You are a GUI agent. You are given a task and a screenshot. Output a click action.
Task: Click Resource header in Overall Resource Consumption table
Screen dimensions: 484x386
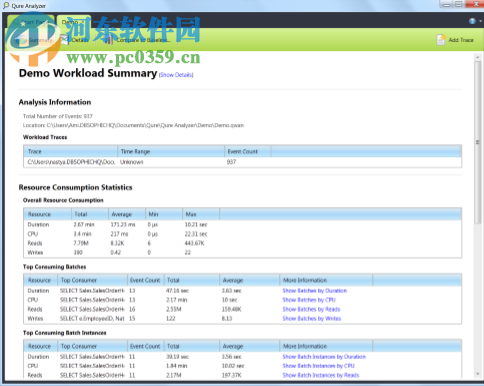pos(48,214)
